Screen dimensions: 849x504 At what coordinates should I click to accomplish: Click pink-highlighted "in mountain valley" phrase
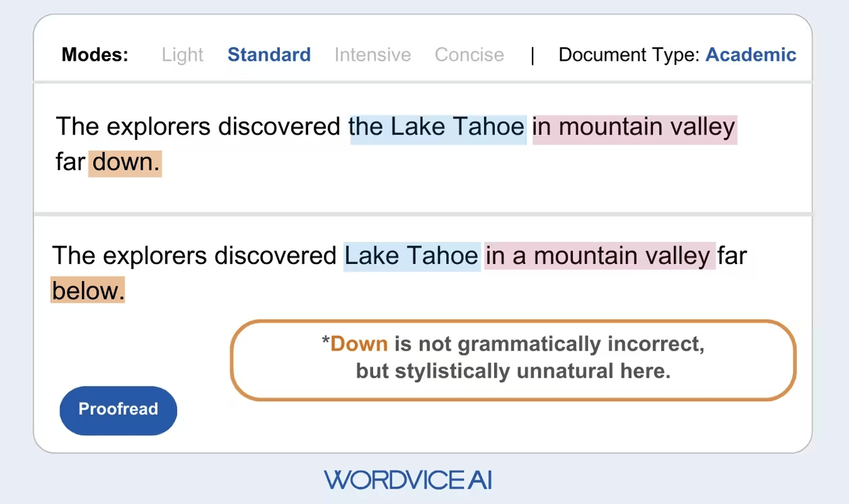click(634, 127)
